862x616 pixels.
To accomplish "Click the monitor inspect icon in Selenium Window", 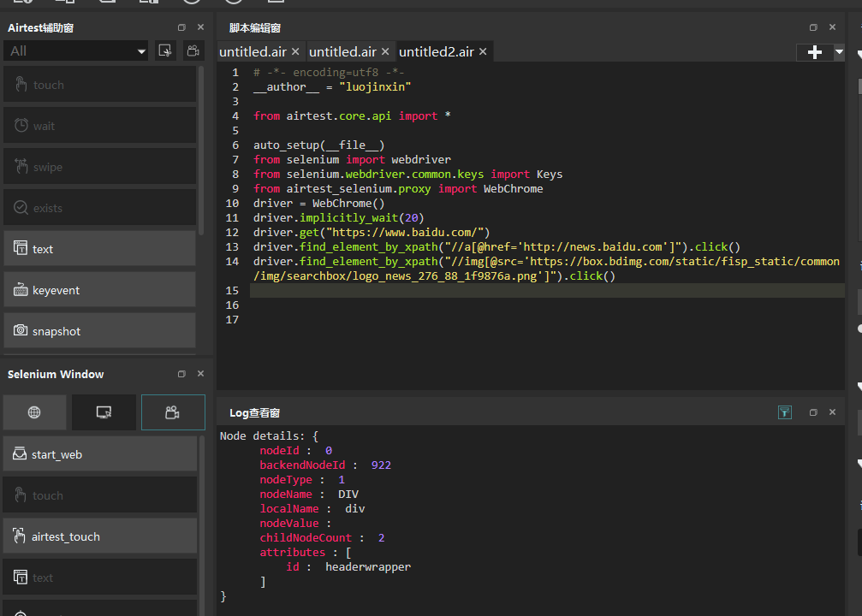I will [x=104, y=412].
